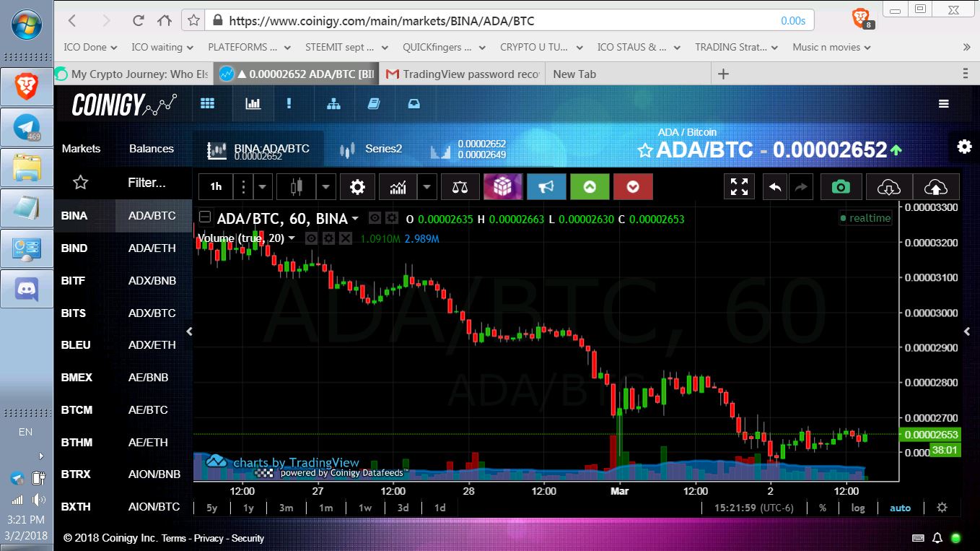Toggle auto scale on chart
This screenshot has height=551, width=980.
(900, 508)
